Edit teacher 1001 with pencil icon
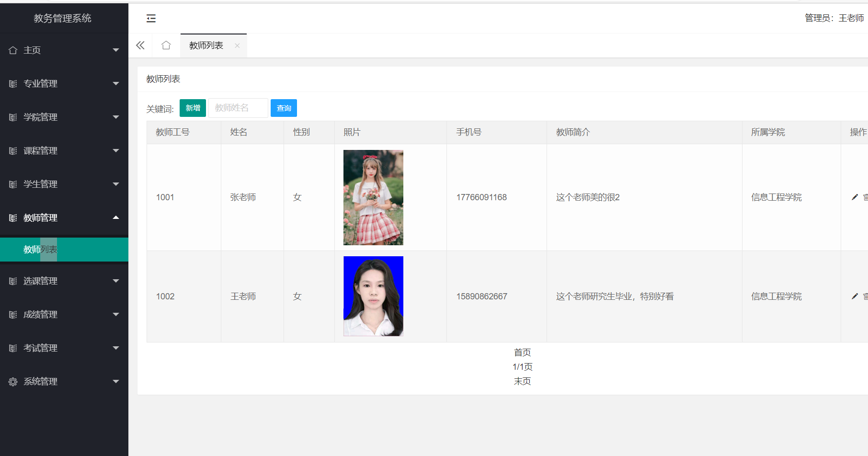The image size is (868, 456). (855, 197)
